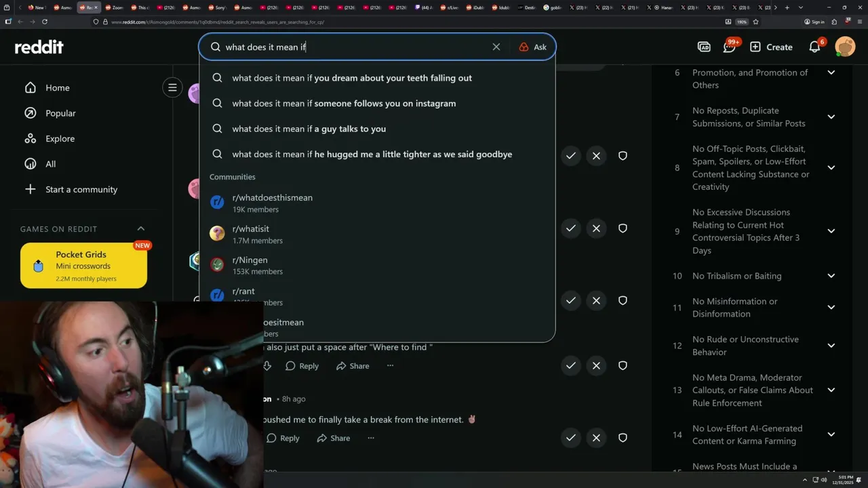The image size is (868, 488).
Task: Open the Pocket Grids game card
Action: tap(83, 266)
